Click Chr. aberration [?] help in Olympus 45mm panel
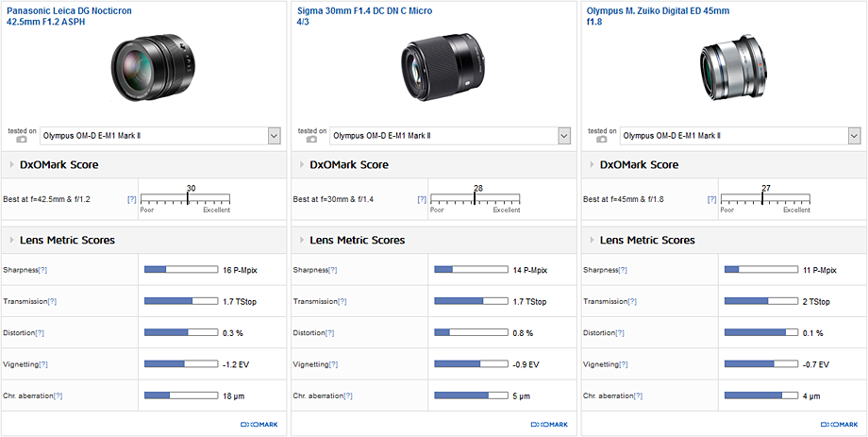Viewport: 868px width, 437px height. [639, 396]
